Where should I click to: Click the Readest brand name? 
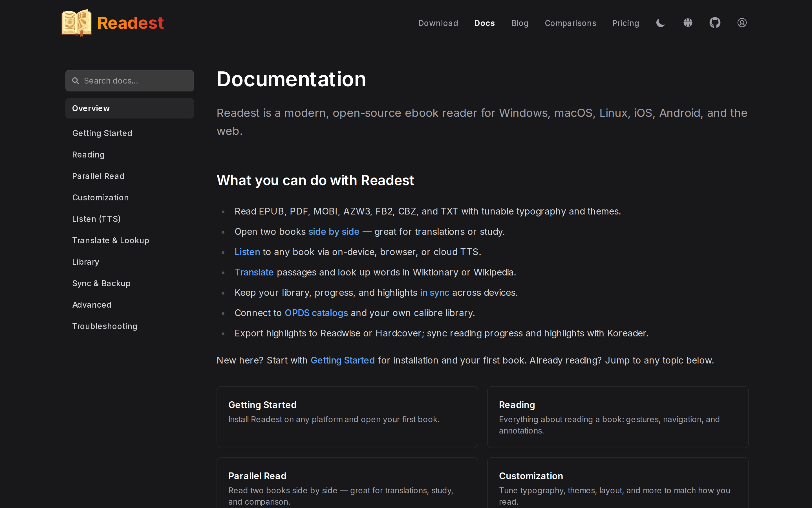(130, 23)
